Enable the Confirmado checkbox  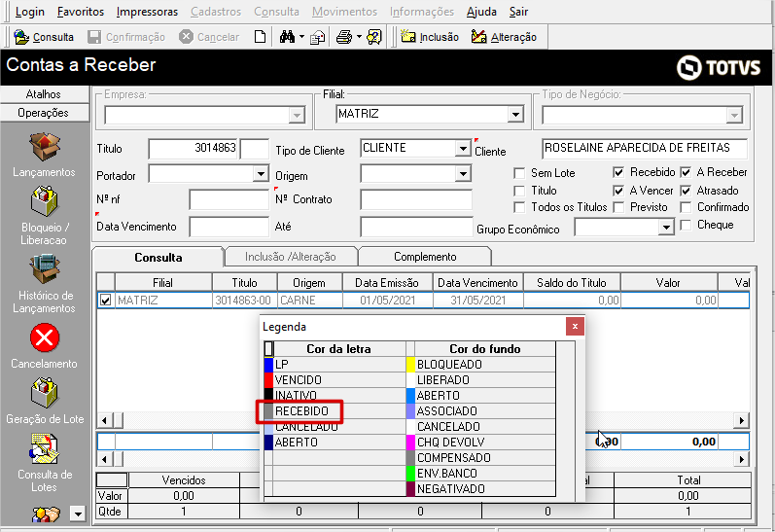pos(686,207)
